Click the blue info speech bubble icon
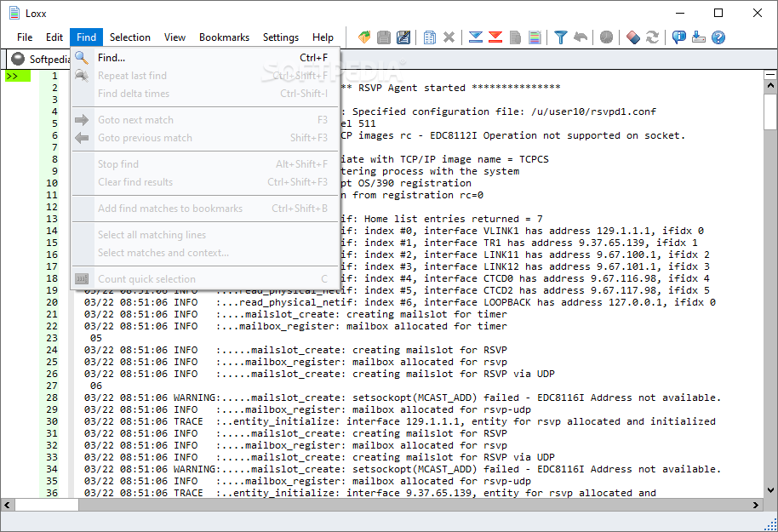This screenshot has width=778, height=532. click(x=678, y=37)
